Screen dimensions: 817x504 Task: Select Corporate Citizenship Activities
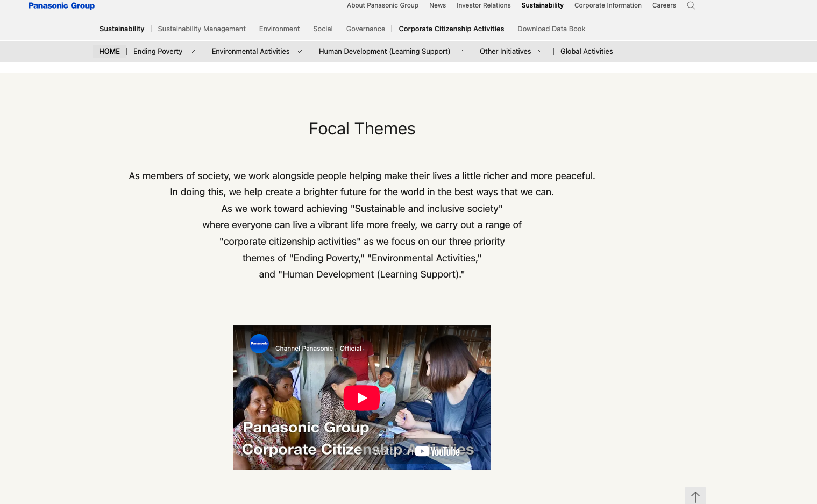pyautogui.click(x=451, y=29)
